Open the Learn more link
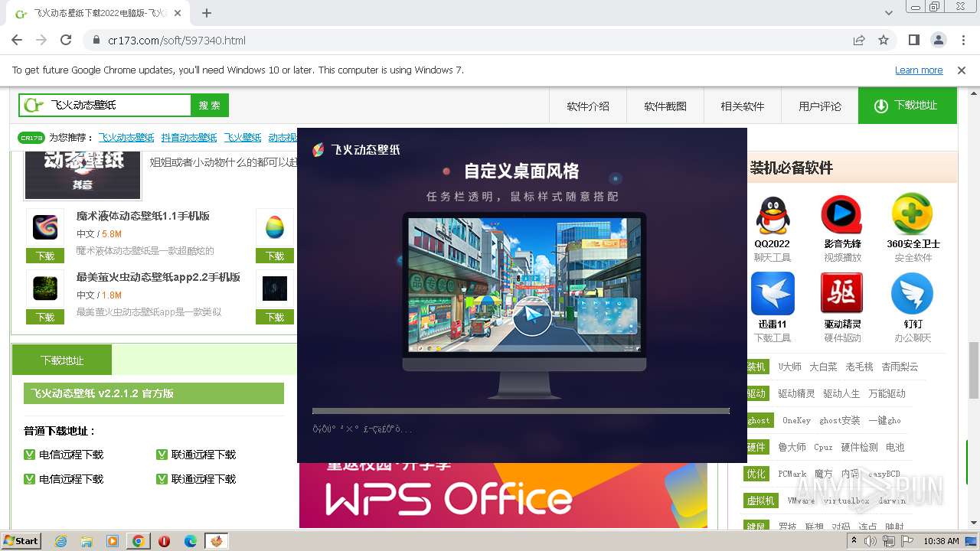980x551 pixels. pos(919,70)
